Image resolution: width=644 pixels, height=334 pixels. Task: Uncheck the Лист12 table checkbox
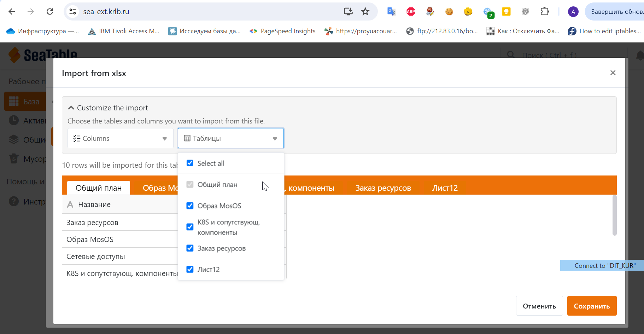190,269
